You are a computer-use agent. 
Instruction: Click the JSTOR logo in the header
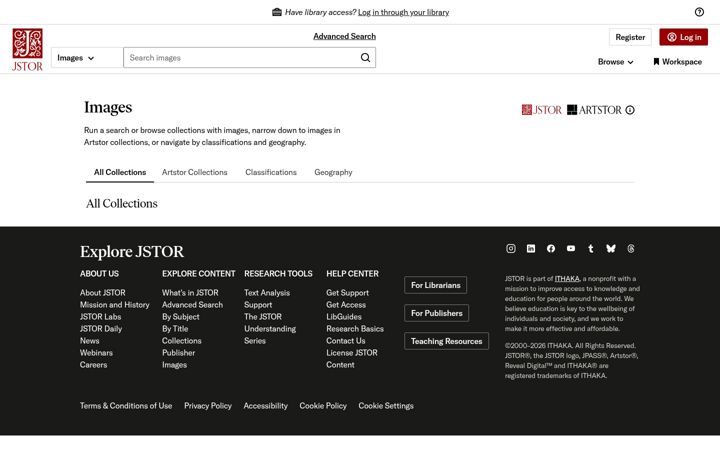tap(28, 50)
